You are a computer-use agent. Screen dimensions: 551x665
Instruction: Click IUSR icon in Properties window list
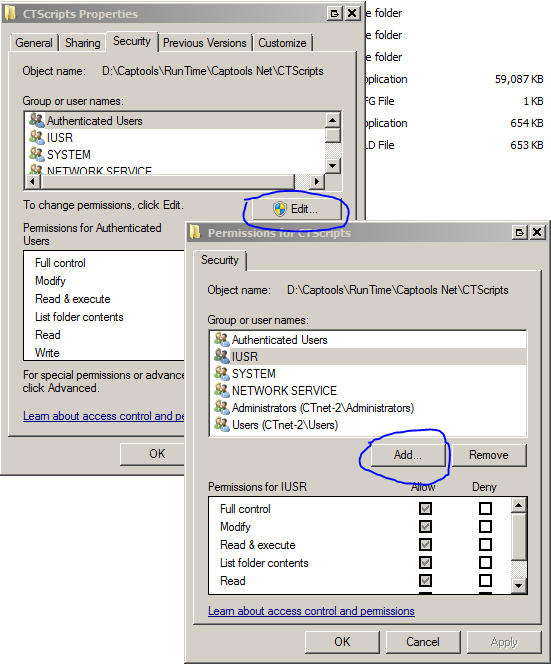pyautogui.click(x=37, y=137)
